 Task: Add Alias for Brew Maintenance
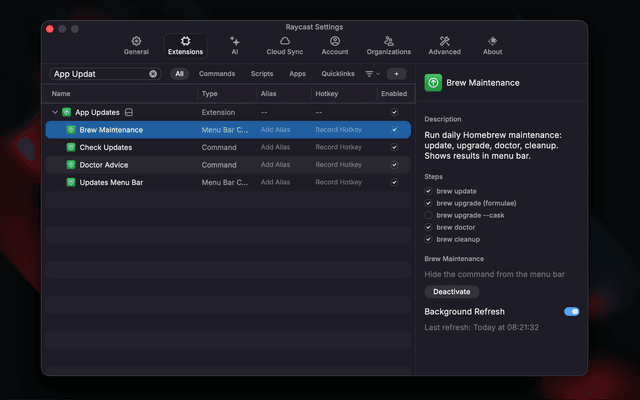[x=276, y=130]
